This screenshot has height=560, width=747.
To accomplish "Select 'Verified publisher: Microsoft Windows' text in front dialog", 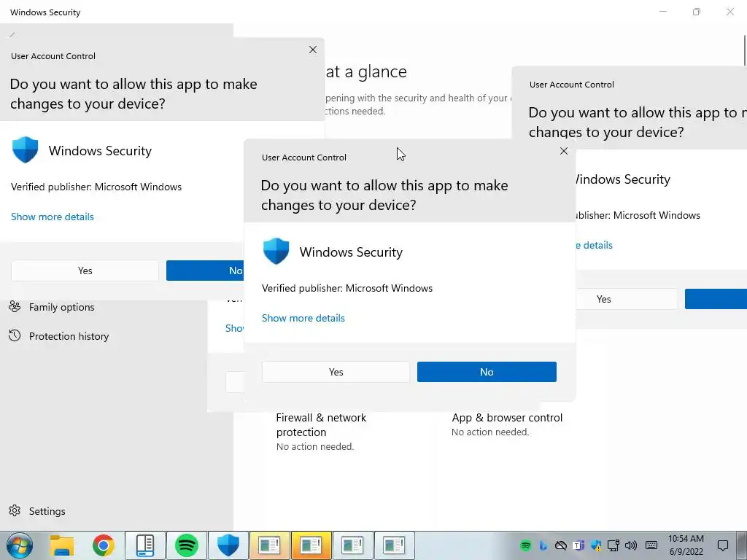I will (x=347, y=288).
